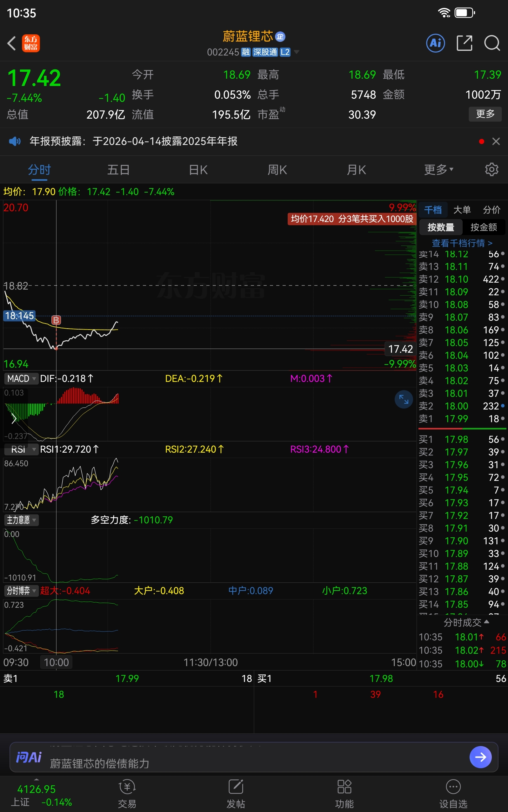Select the 分价 tab
508x812 pixels.
[491, 210]
